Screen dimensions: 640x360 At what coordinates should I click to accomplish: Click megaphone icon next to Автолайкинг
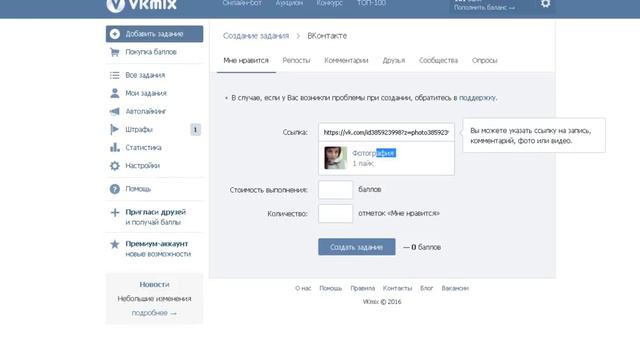point(115,111)
